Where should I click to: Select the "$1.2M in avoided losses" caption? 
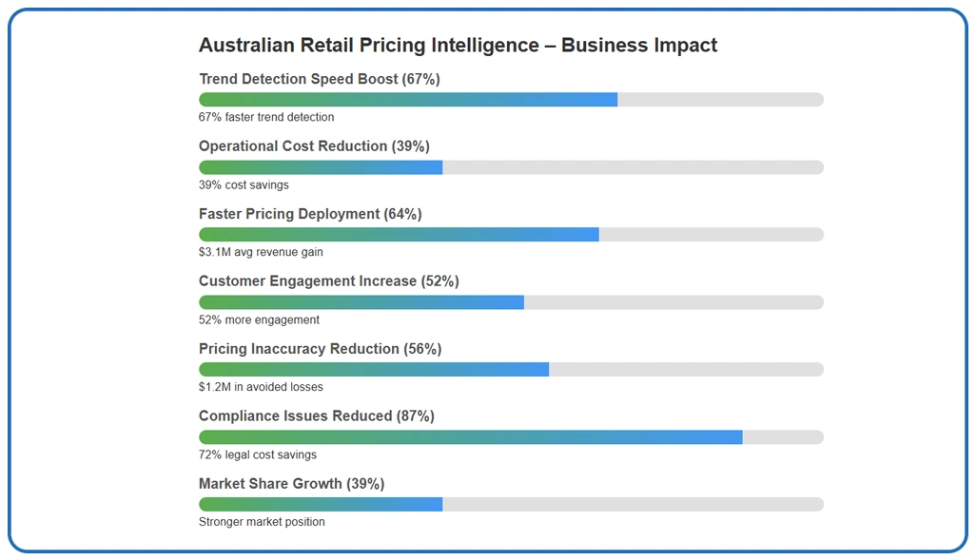click(261, 388)
